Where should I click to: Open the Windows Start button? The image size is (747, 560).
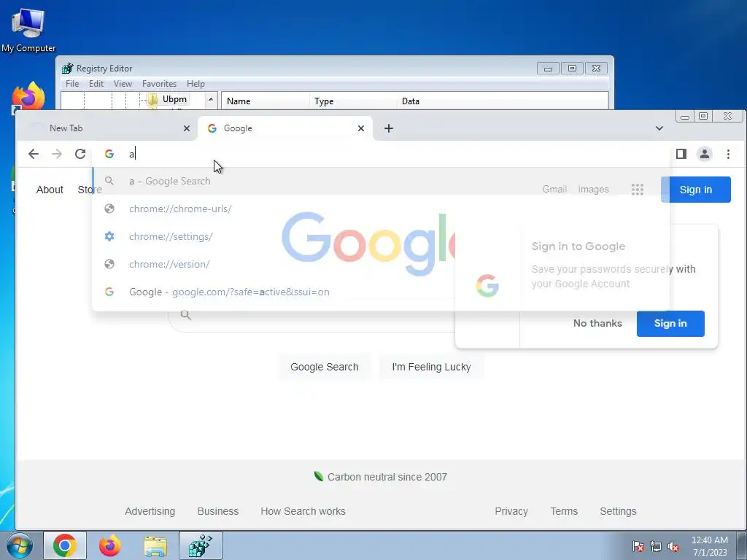[x=20, y=545]
